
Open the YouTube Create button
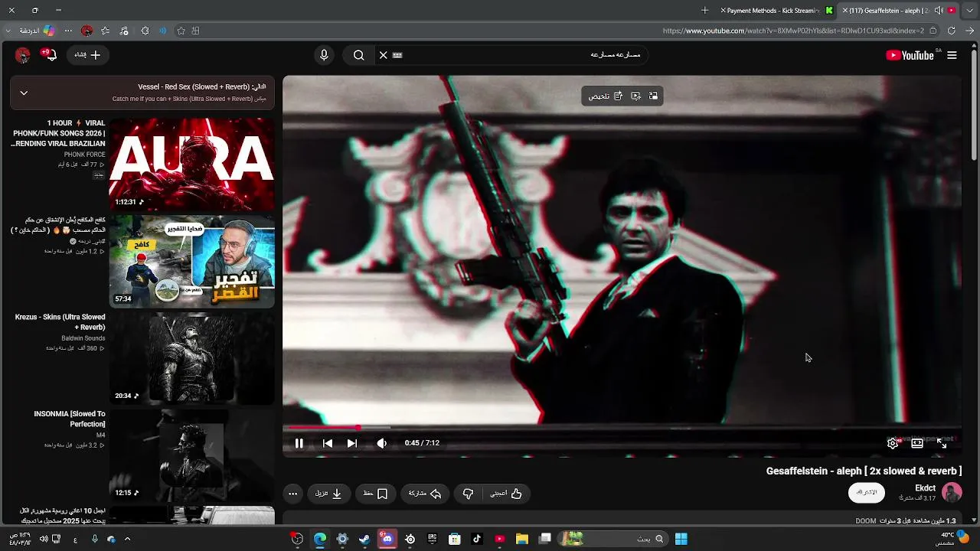tap(88, 55)
